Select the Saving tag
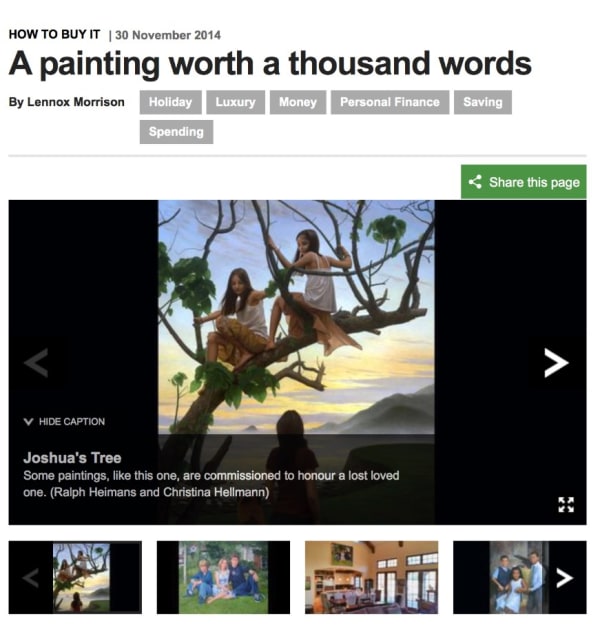The height and width of the screenshot is (630, 600). 483,102
